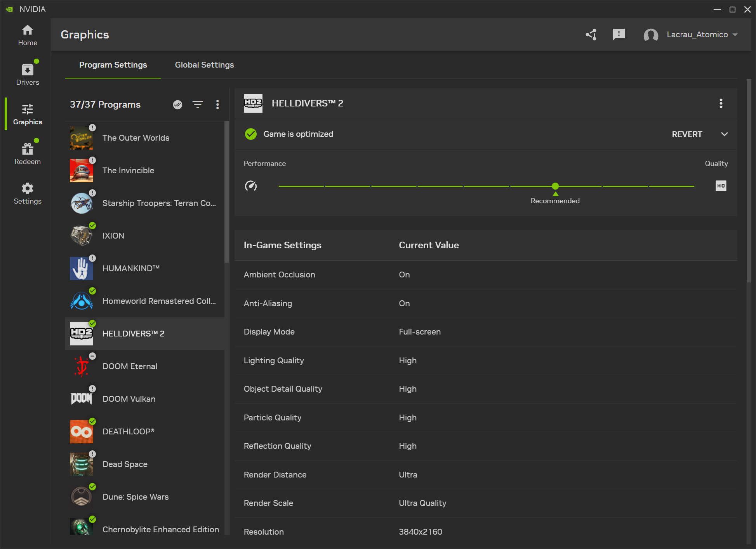Viewport: 756px width, 549px height.
Task: Select the Homeworld Remastered game icon
Action: click(82, 301)
